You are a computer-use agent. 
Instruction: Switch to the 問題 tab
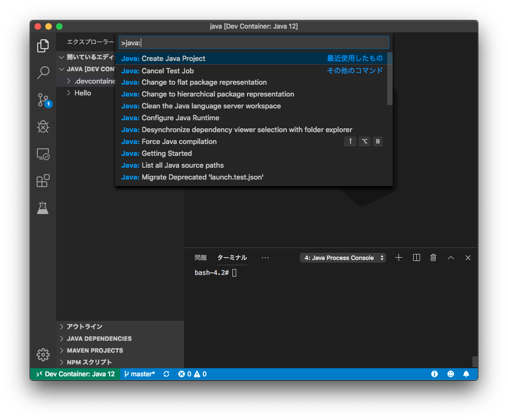click(201, 258)
